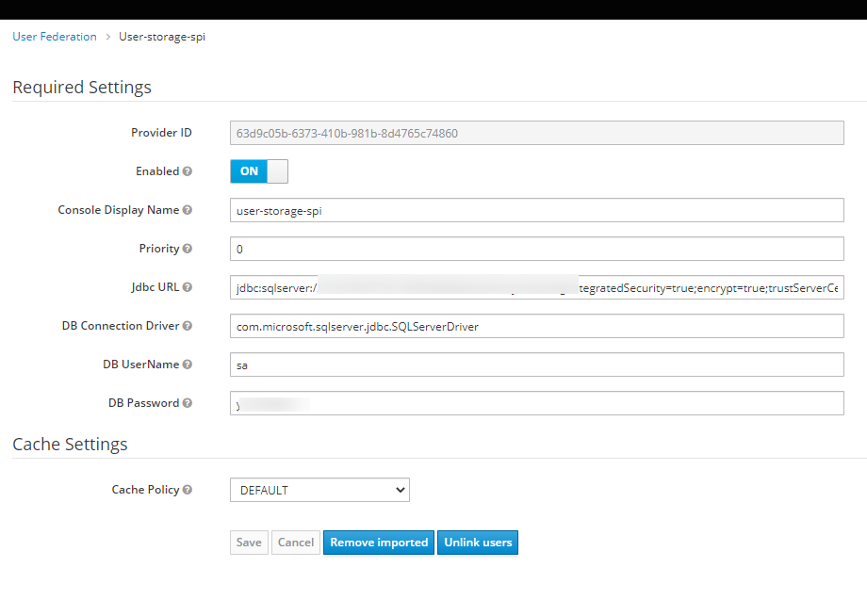
Task: View help for the Priority field
Action: coord(188,249)
